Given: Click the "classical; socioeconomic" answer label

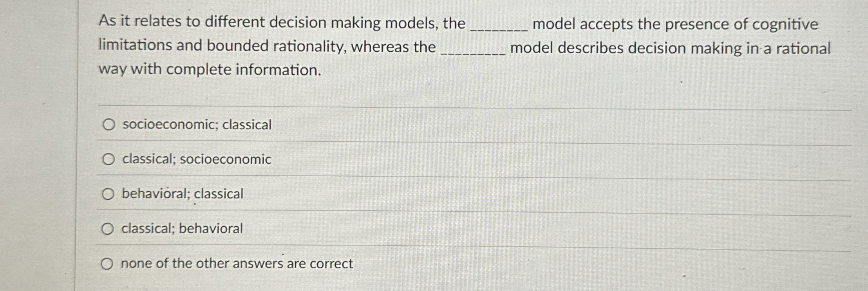Looking at the screenshot, I should click(196, 159).
